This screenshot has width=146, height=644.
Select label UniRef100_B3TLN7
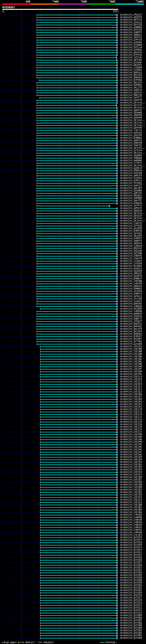pos(131,30)
